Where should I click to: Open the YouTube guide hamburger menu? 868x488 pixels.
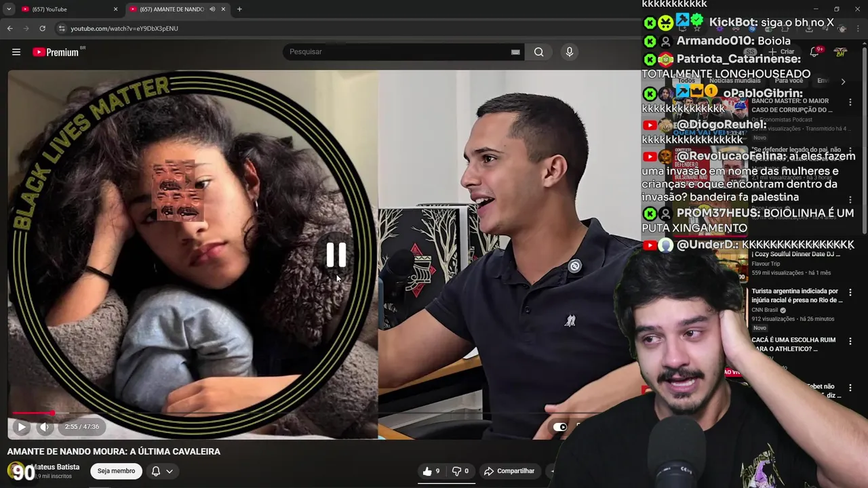(x=16, y=52)
